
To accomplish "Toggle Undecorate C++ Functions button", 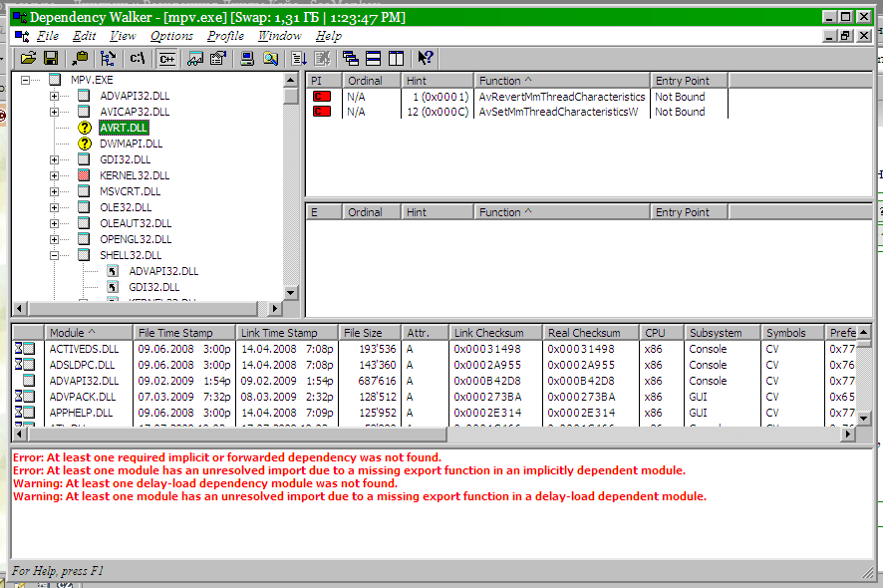I will (166, 59).
